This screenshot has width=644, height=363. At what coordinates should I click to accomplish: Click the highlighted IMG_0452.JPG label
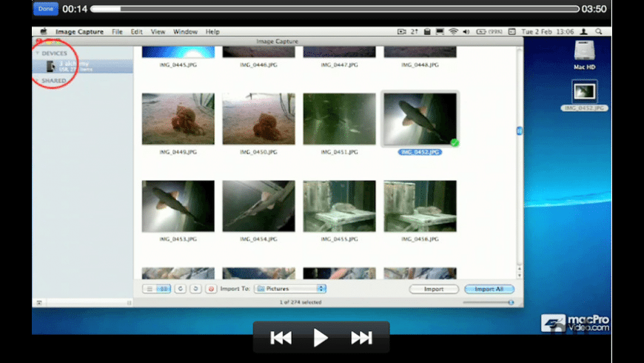(420, 152)
